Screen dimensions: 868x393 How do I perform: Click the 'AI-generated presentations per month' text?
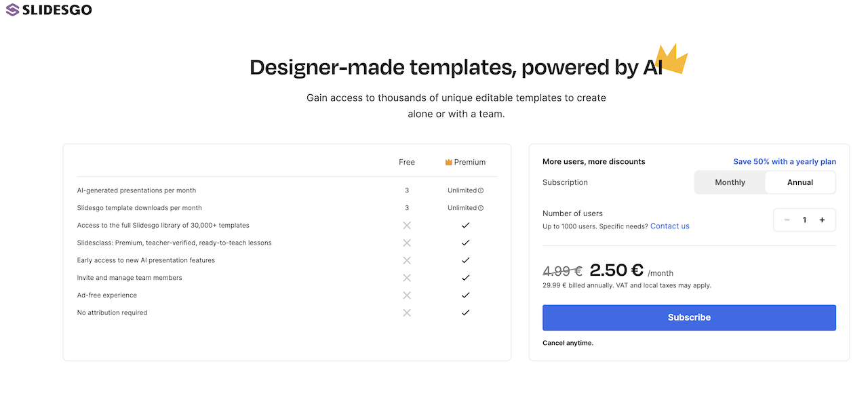pyautogui.click(x=136, y=190)
